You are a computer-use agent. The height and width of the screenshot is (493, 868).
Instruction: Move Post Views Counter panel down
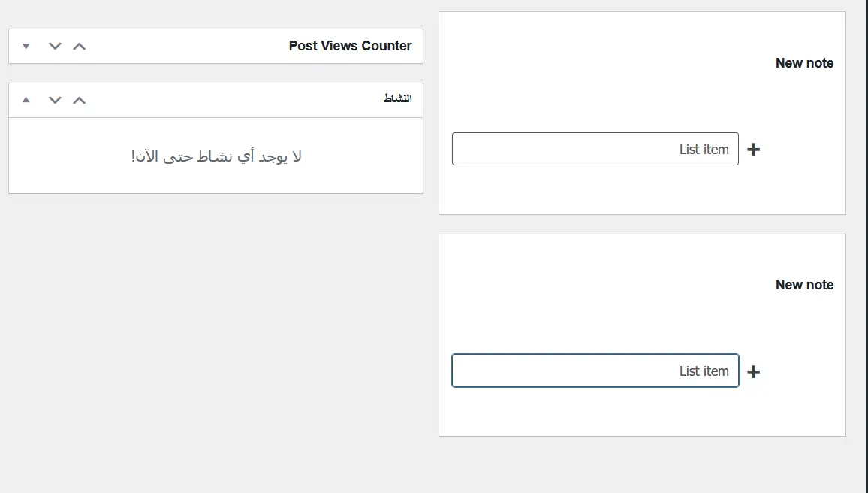(x=55, y=46)
